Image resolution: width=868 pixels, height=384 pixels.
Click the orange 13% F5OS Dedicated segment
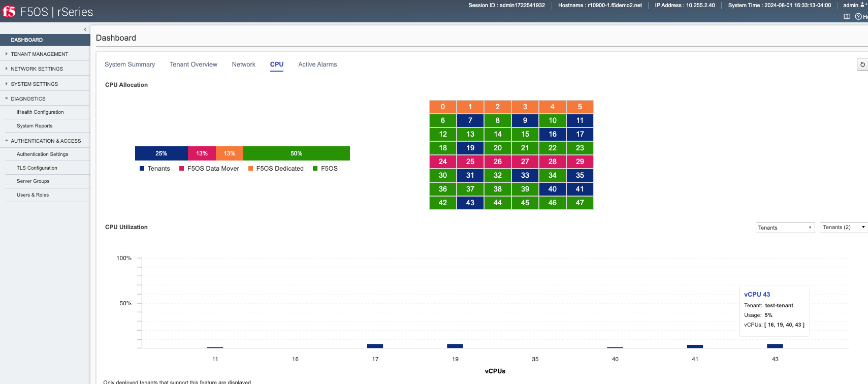(230, 153)
